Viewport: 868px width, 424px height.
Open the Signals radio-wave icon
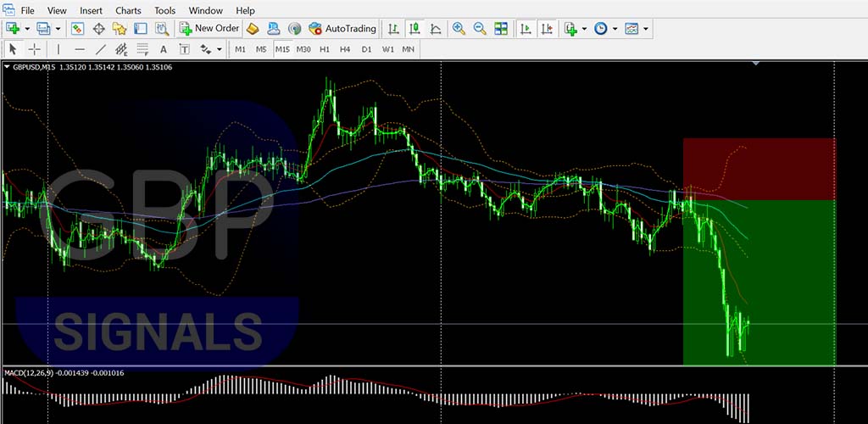[x=295, y=28]
